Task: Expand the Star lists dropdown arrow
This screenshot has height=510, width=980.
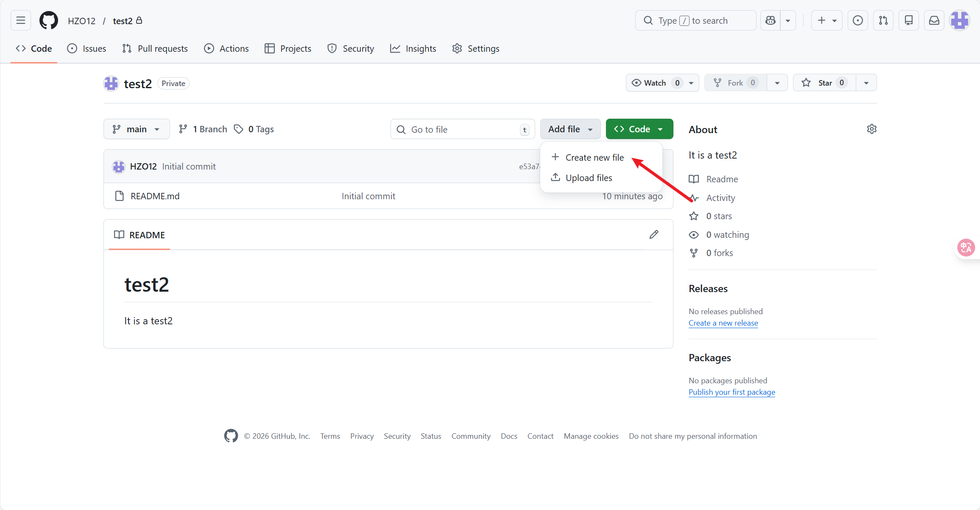Action: click(x=866, y=83)
